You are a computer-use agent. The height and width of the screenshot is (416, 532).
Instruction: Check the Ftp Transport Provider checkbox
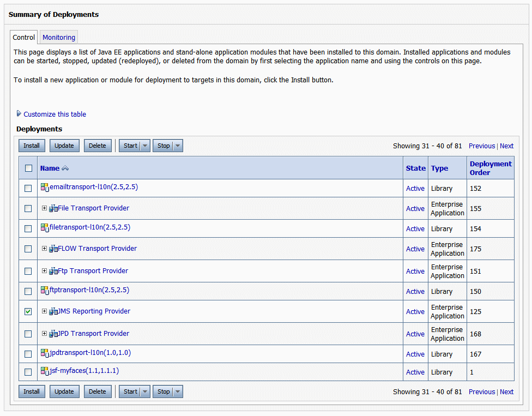[28, 271]
